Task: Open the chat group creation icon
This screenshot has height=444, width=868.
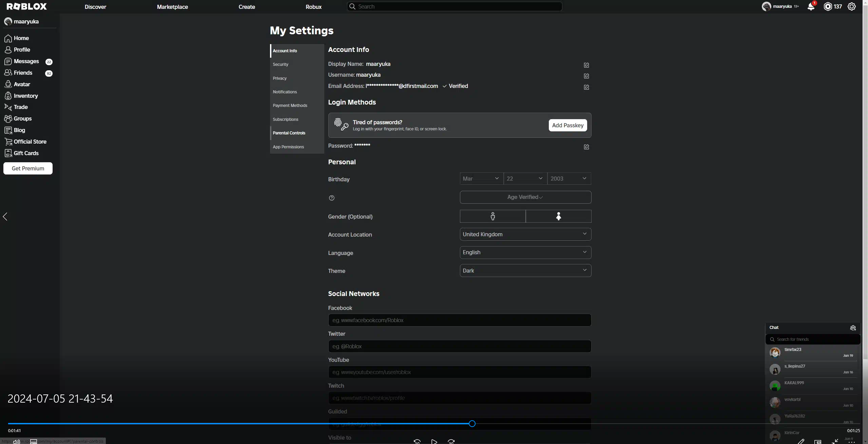Action: point(853,328)
